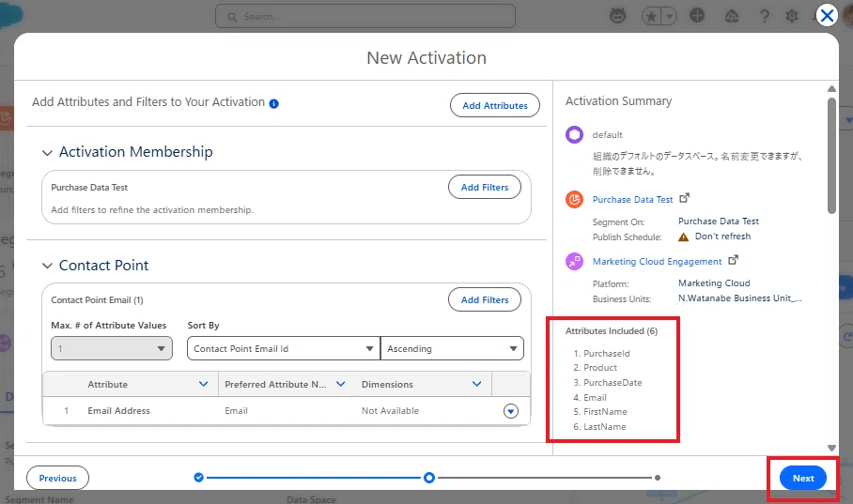Click the Astro guidance icon in the header
The image size is (853, 504).
(617, 16)
